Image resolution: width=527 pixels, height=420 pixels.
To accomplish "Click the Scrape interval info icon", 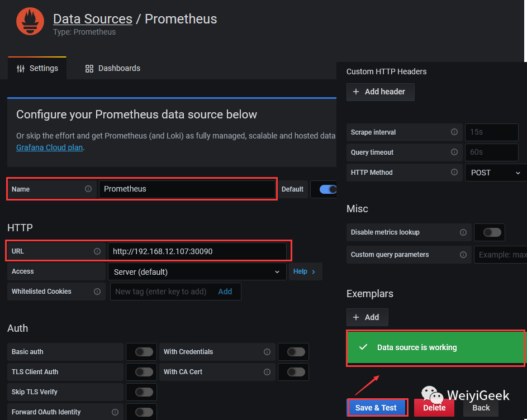I will coord(454,132).
